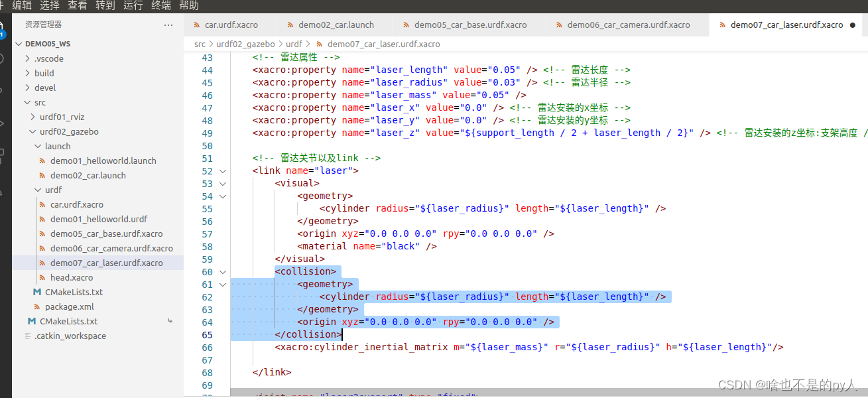868x398 pixels.
Task: Click the M icon of root-level CMakeLists.txt
Action: coord(32,321)
